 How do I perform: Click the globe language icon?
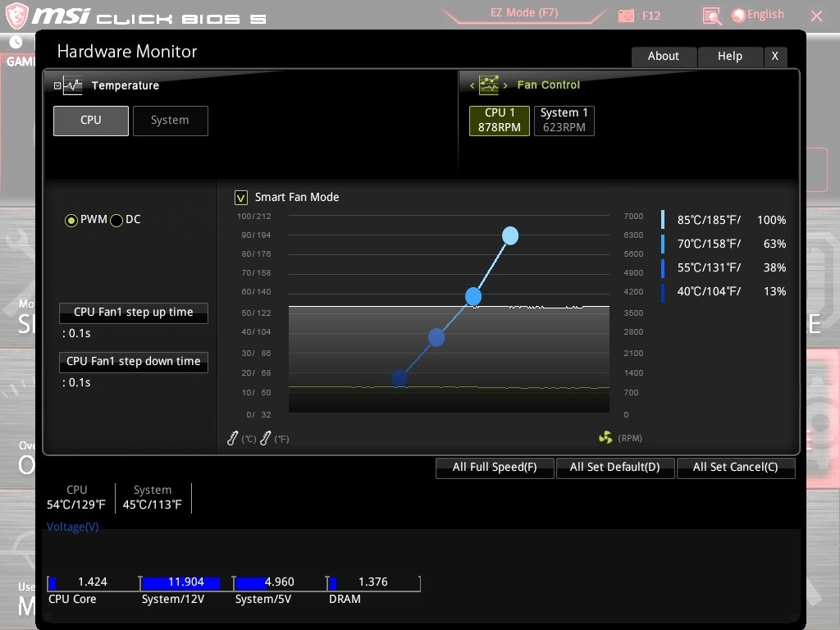pos(738,16)
